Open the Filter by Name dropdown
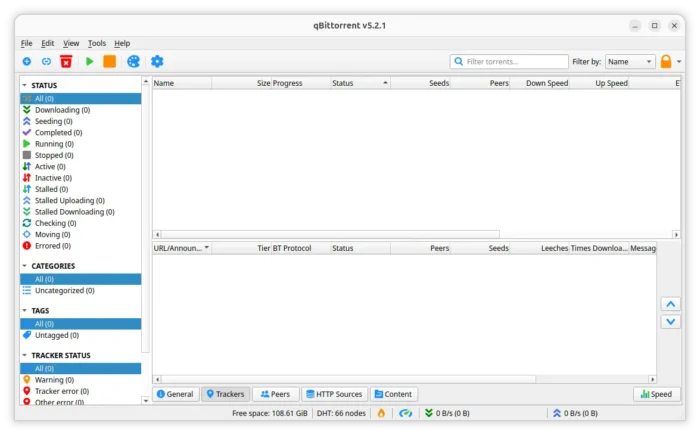This screenshot has height=435, width=700. [x=630, y=62]
